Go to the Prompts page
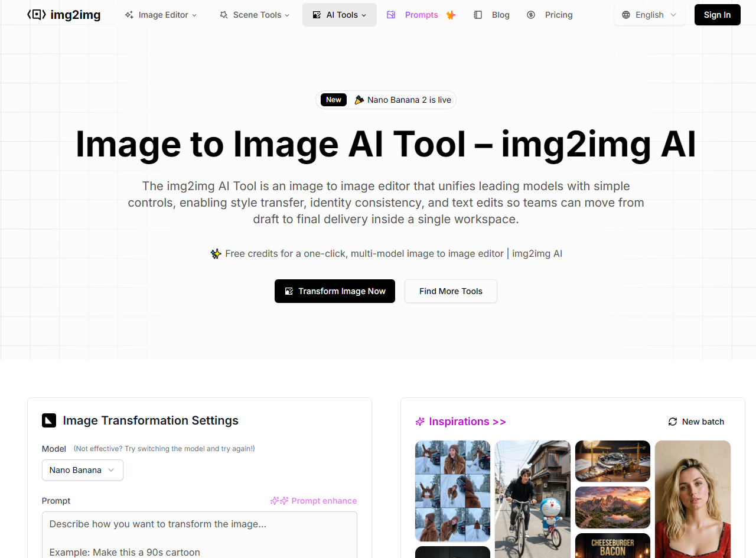756x558 pixels. tap(421, 15)
